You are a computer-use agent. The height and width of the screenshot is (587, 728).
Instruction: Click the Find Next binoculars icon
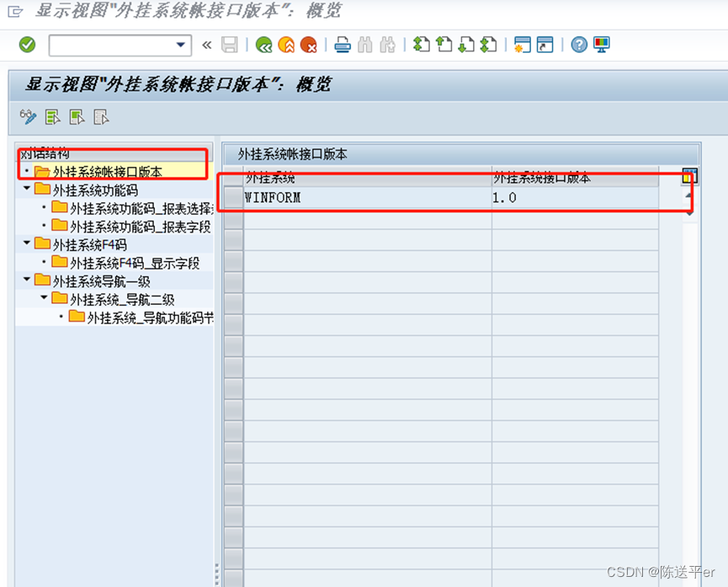coord(387,45)
